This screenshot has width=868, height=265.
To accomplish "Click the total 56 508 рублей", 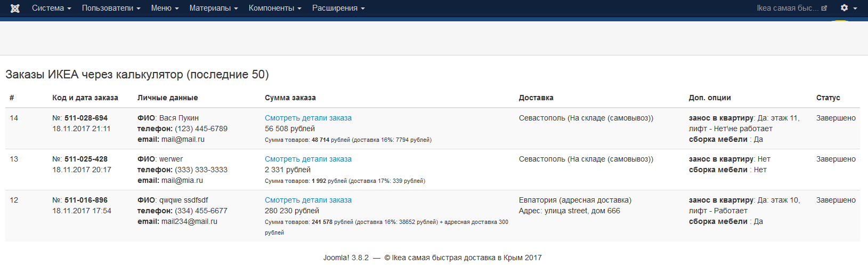I will [x=290, y=129].
